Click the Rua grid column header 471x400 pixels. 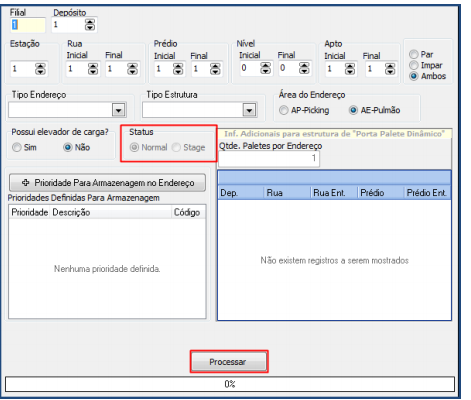[x=287, y=193]
